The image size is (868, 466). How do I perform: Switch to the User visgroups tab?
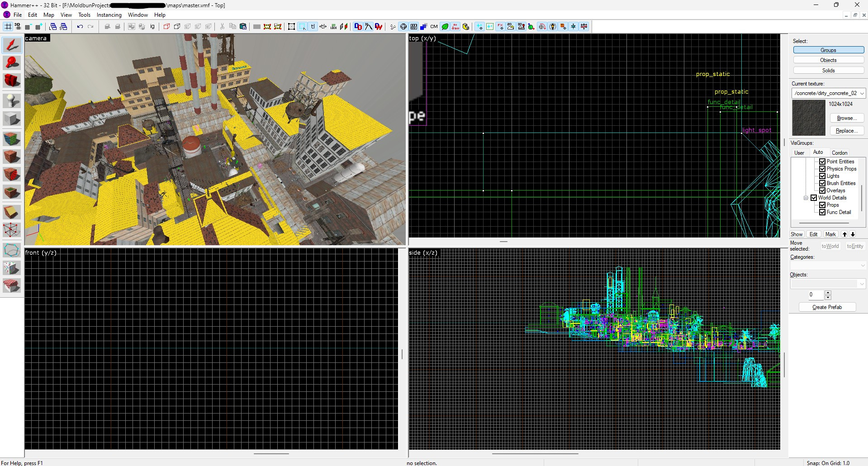pyautogui.click(x=799, y=153)
